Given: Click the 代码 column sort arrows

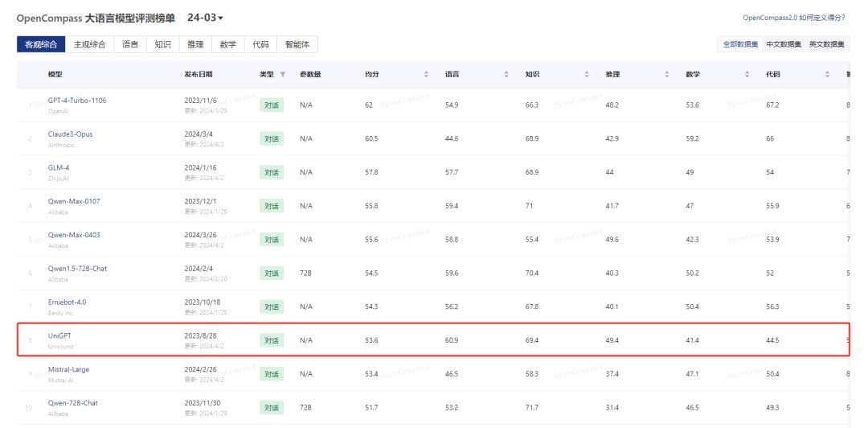Looking at the screenshot, I should [x=828, y=74].
